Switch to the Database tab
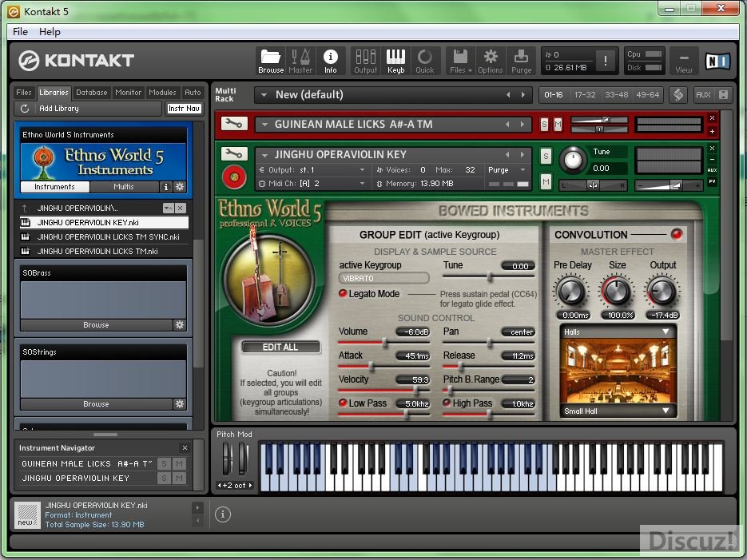The width and height of the screenshot is (747, 560). pos(91,93)
